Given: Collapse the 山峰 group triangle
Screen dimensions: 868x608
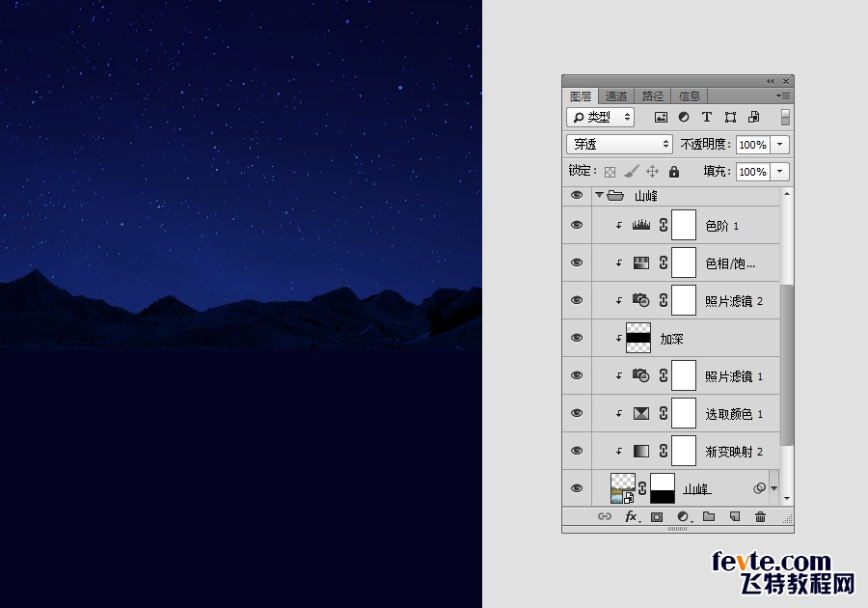Looking at the screenshot, I should (x=599, y=195).
